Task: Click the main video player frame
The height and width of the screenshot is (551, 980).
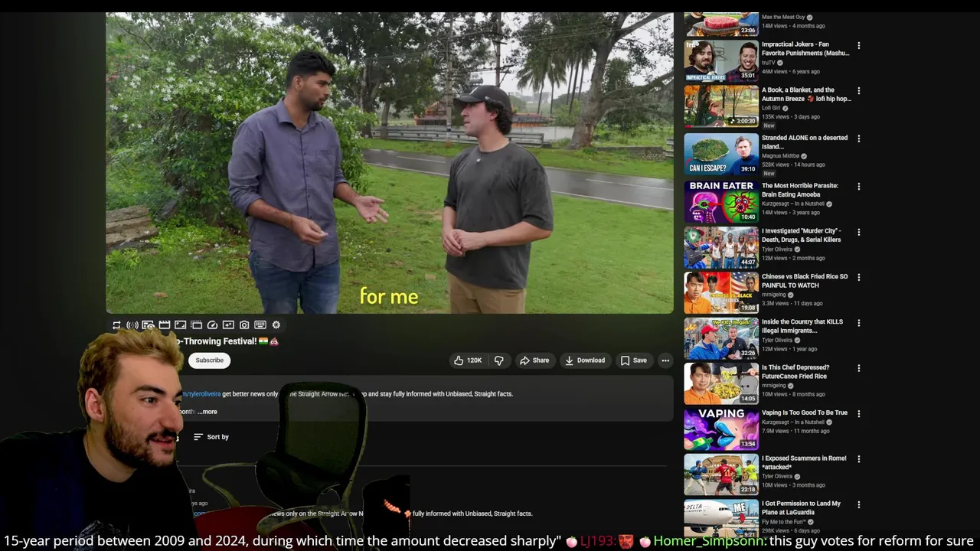Action: (390, 162)
